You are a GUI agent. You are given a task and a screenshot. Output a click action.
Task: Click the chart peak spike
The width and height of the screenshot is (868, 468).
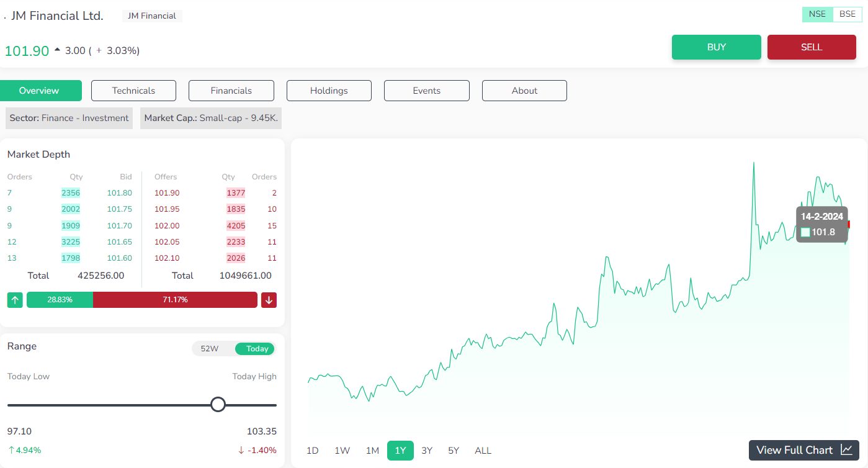[753, 164]
